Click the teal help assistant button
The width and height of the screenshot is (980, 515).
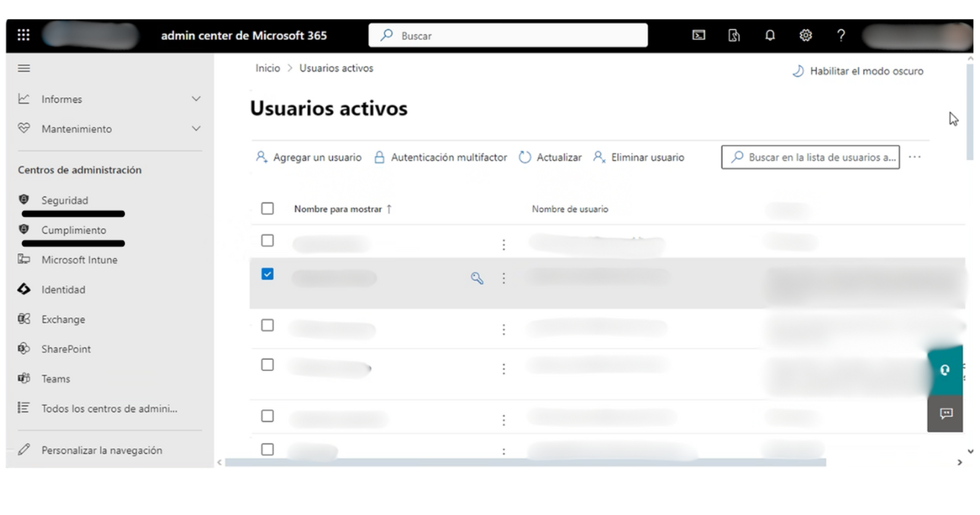coord(945,370)
